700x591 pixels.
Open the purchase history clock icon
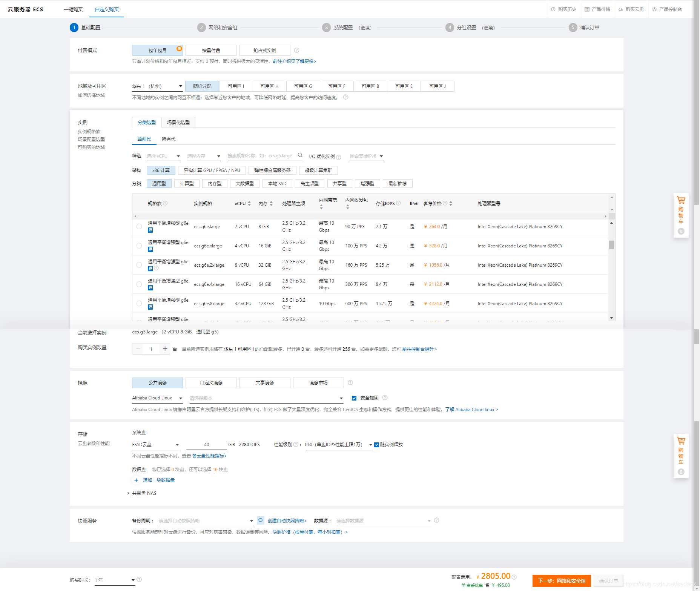553,9
